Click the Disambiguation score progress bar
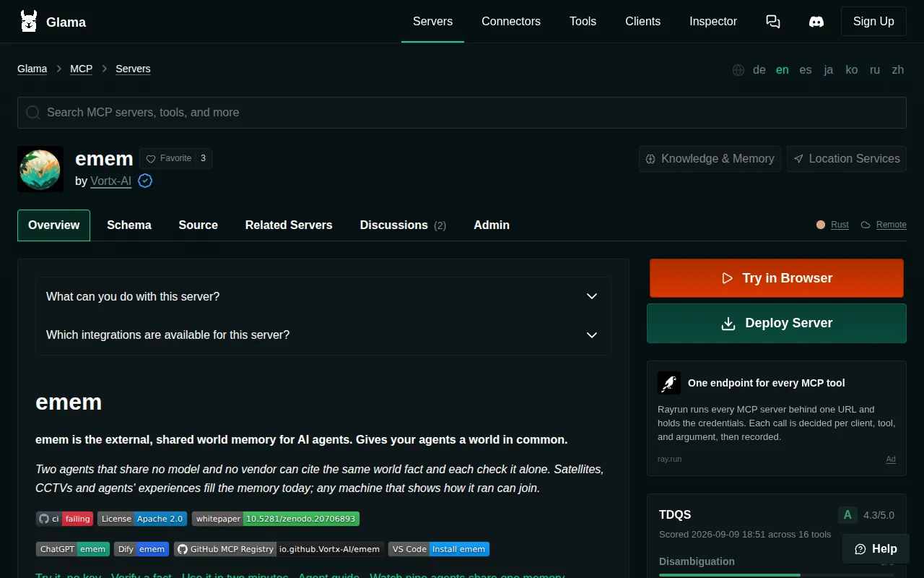This screenshot has width=924, height=578. (777, 575)
